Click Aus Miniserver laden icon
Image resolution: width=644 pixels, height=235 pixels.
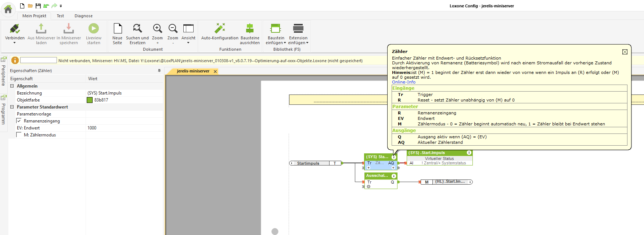tap(41, 29)
